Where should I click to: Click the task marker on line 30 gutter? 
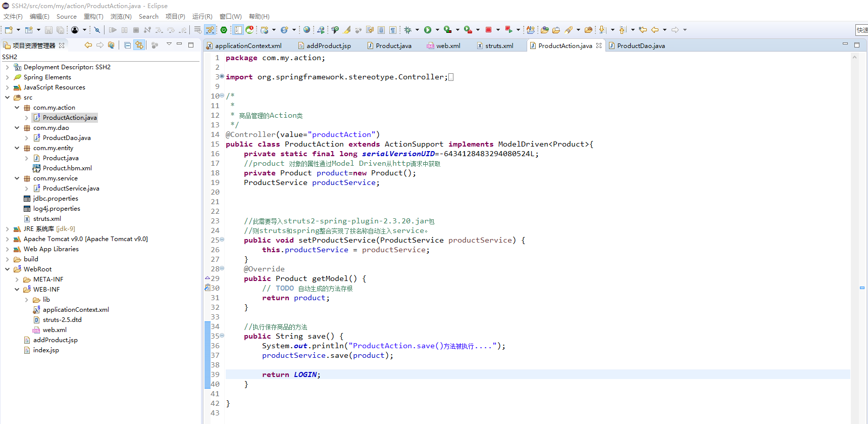click(207, 288)
